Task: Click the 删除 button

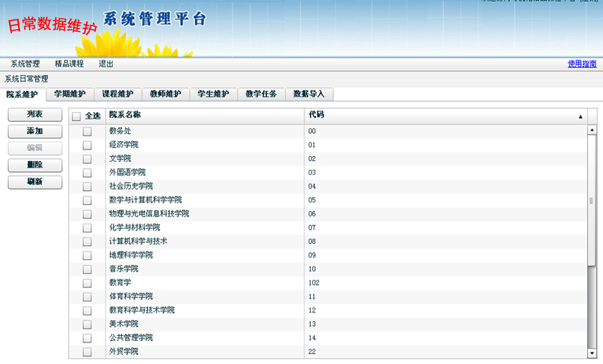Action: pos(35,165)
